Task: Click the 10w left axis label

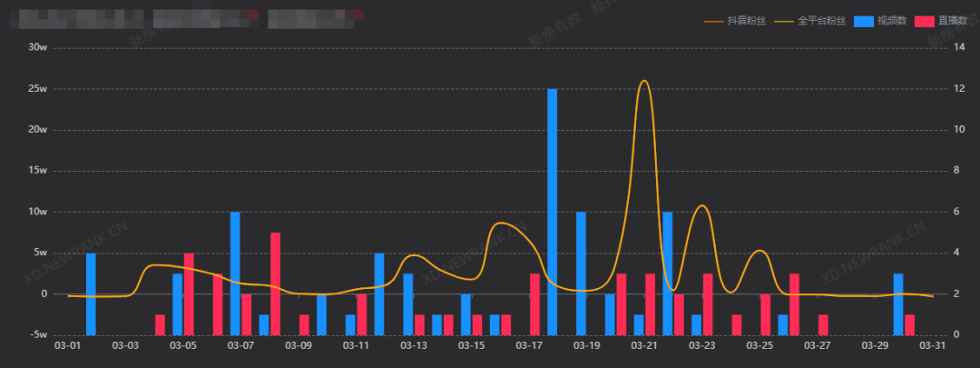Action: tap(38, 212)
